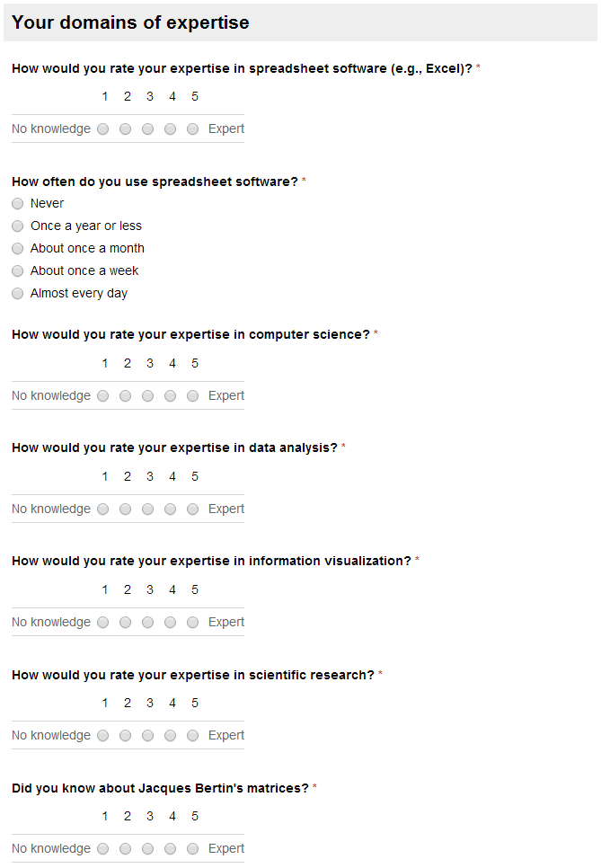Rate information visualization expertise as 1
This screenshot has width=601, height=868.
103,622
